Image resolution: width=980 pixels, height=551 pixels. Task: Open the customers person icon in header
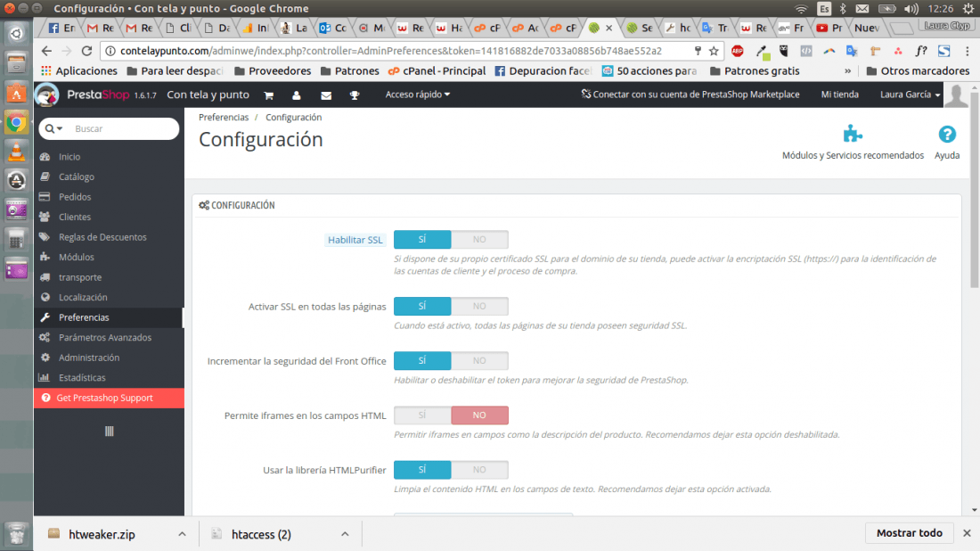pos(297,95)
